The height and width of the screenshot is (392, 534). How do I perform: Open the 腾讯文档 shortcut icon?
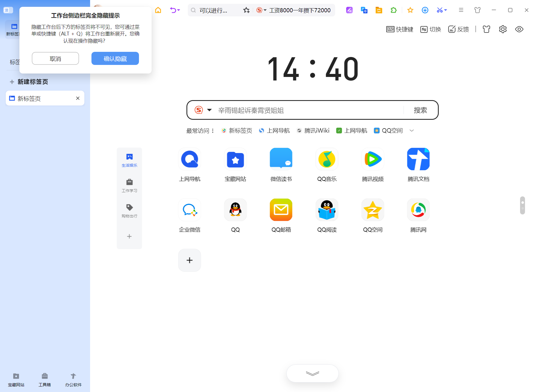coord(418,159)
